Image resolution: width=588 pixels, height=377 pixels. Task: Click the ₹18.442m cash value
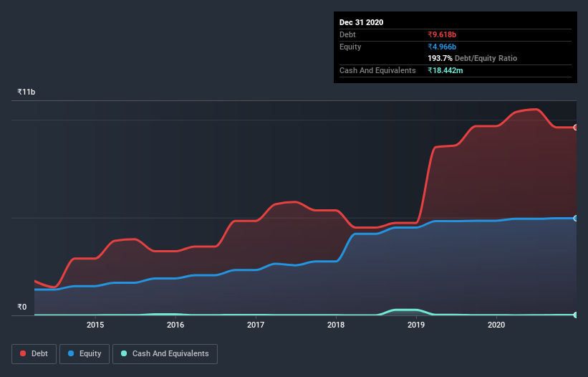[445, 70]
